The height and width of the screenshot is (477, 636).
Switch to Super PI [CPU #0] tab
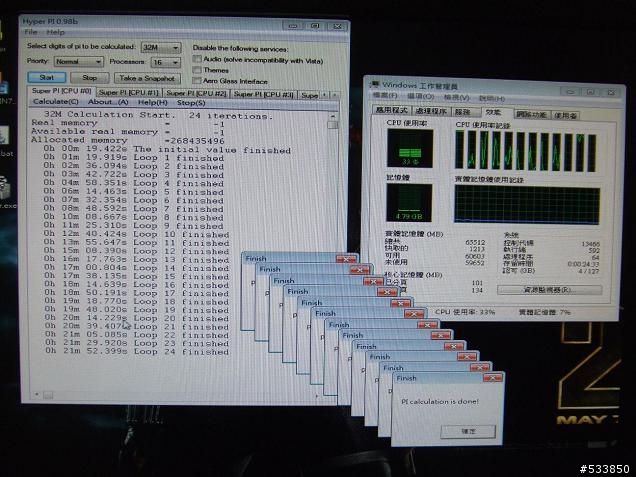61,91
